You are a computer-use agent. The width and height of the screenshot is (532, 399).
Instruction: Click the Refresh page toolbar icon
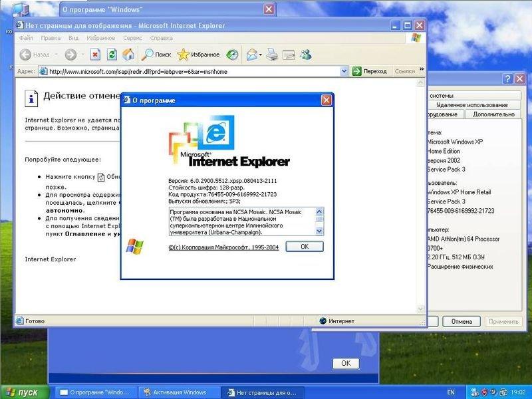click(x=112, y=55)
